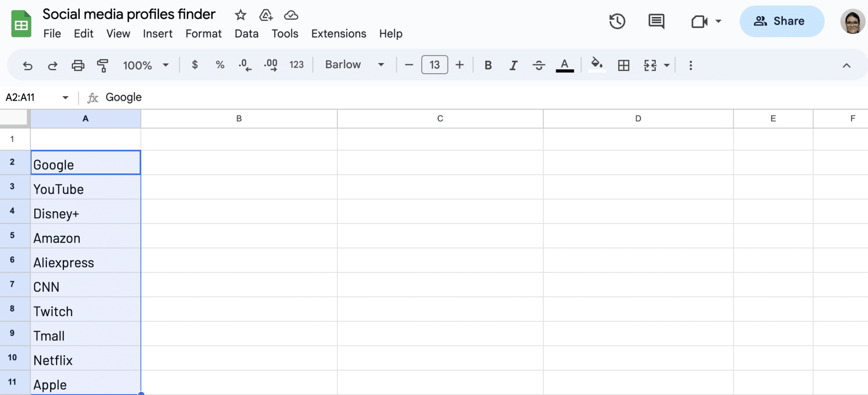Activate the paint format roller
The width and height of the screenshot is (868, 395).
[103, 65]
